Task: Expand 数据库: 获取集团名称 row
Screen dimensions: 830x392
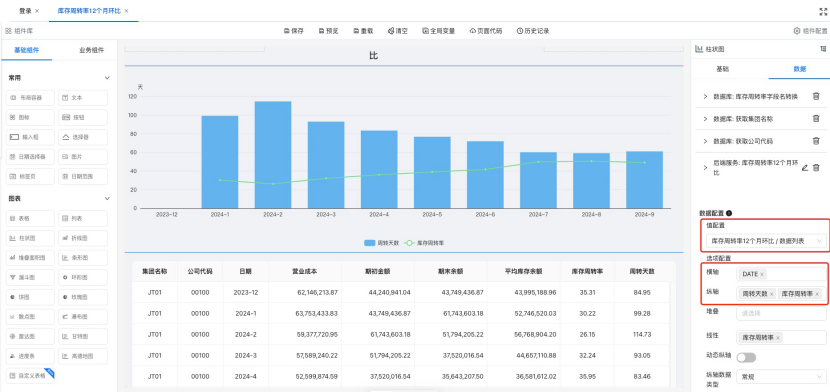Action: click(x=705, y=119)
